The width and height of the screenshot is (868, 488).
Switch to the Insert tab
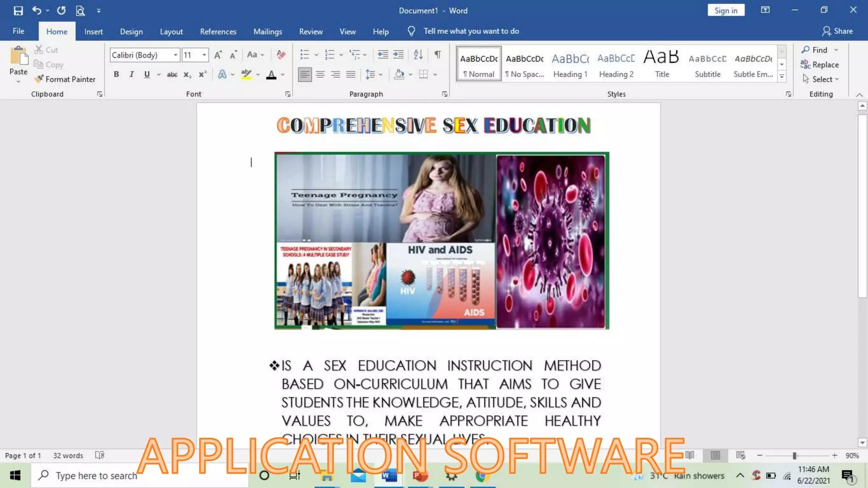pos(93,31)
